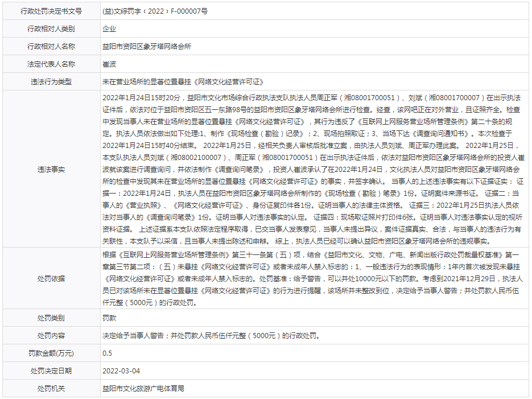Click the '处罚决定日期' label cell
The height and width of the screenshot is (399, 532).
click(x=51, y=371)
